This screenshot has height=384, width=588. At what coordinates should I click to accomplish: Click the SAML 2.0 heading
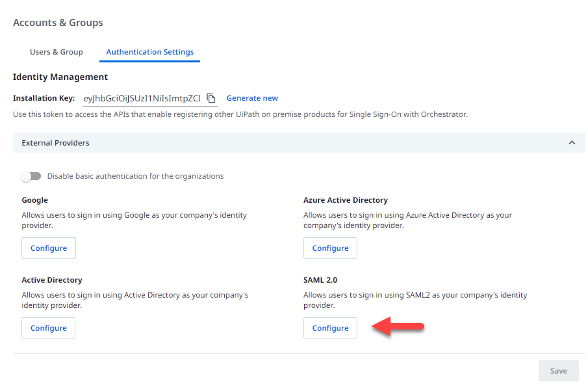pyautogui.click(x=320, y=280)
